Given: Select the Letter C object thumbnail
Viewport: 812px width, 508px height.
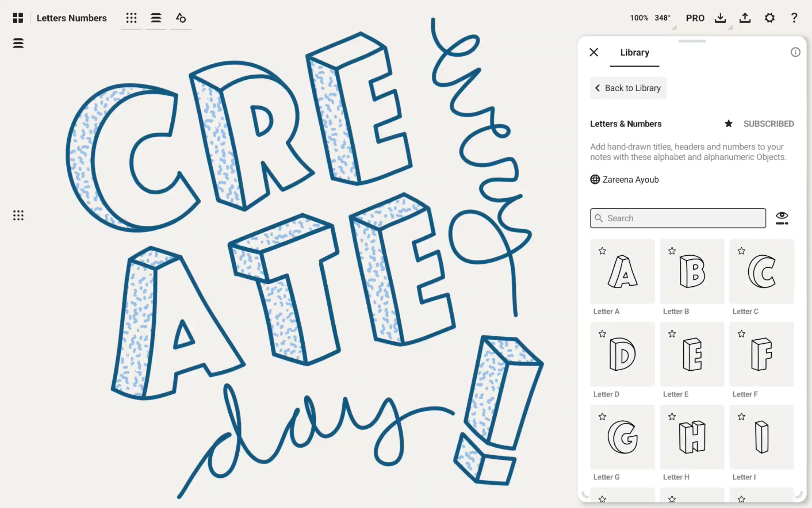Looking at the screenshot, I should click(x=762, y=271).
